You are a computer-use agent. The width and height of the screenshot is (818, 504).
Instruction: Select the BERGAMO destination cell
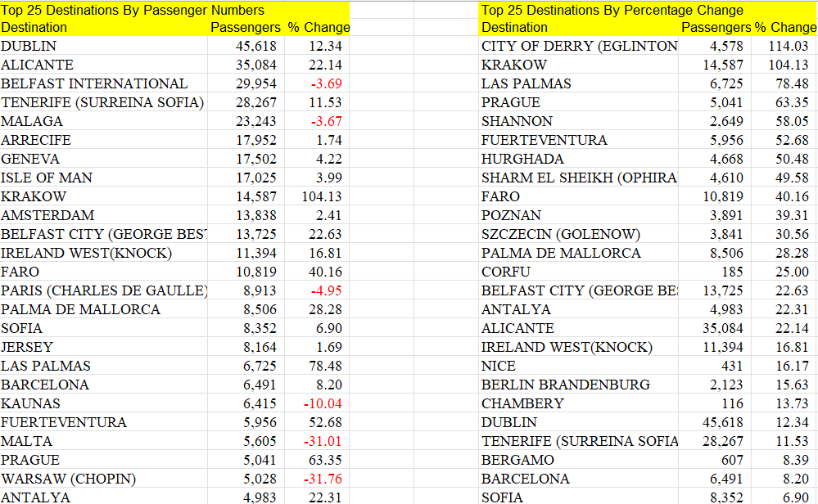(x=517, y=460)
